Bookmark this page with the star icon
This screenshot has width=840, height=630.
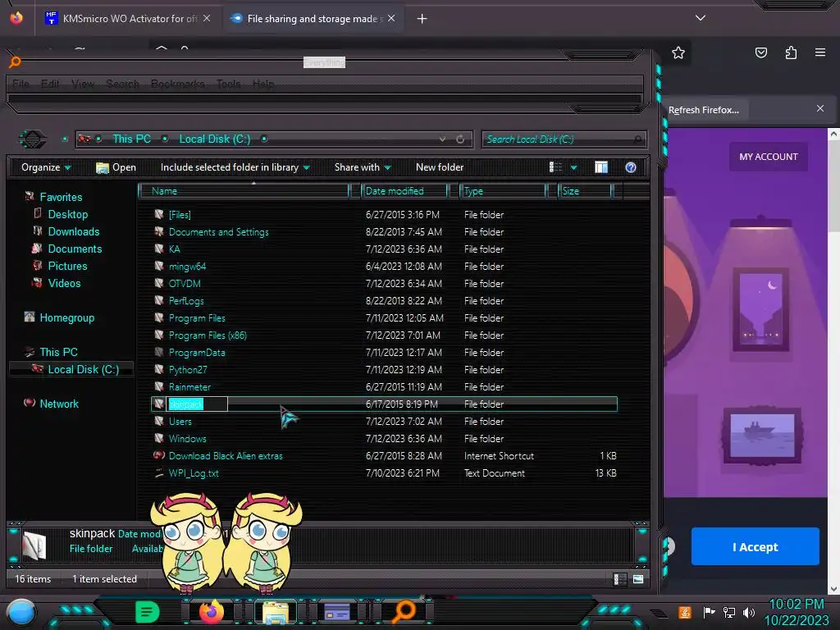(x=678, y=52)
